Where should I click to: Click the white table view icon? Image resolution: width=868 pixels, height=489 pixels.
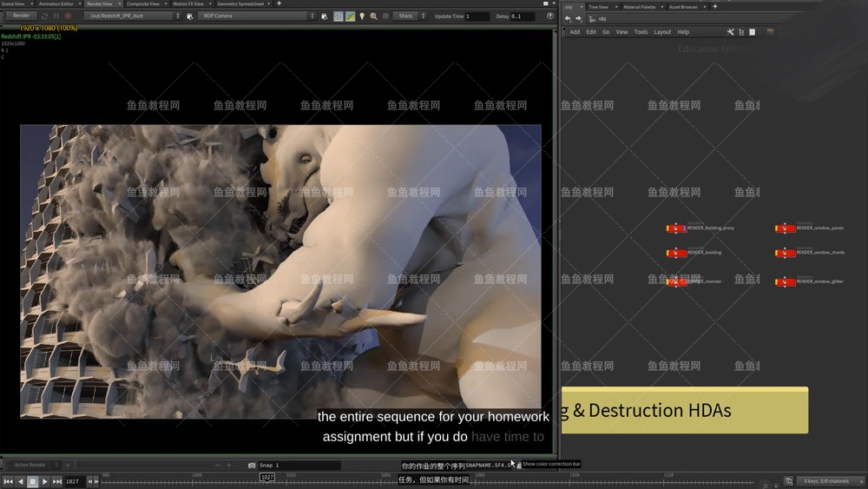pyautogui.click(x=753, y=32)
